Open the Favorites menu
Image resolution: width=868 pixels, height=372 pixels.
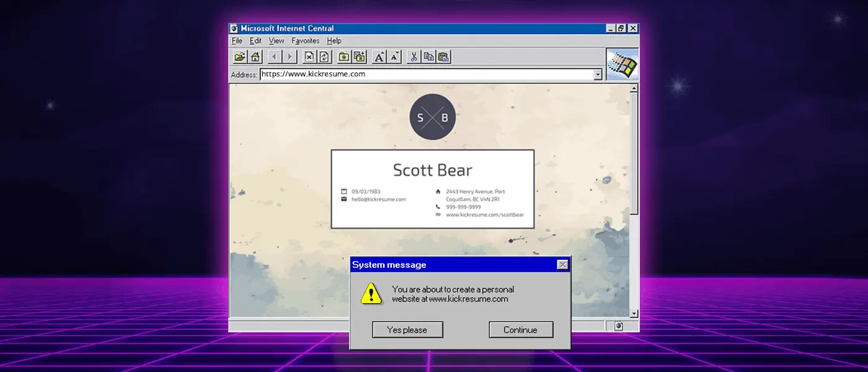(305, 40)
